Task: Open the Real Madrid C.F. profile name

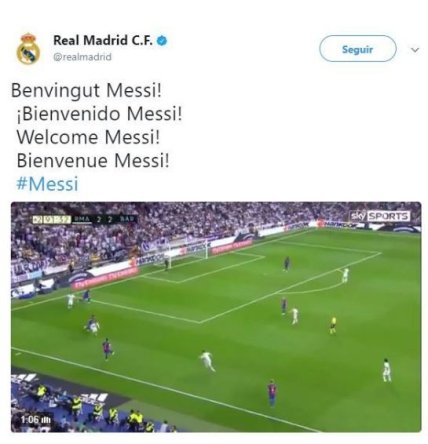Action: pos(103,41)
